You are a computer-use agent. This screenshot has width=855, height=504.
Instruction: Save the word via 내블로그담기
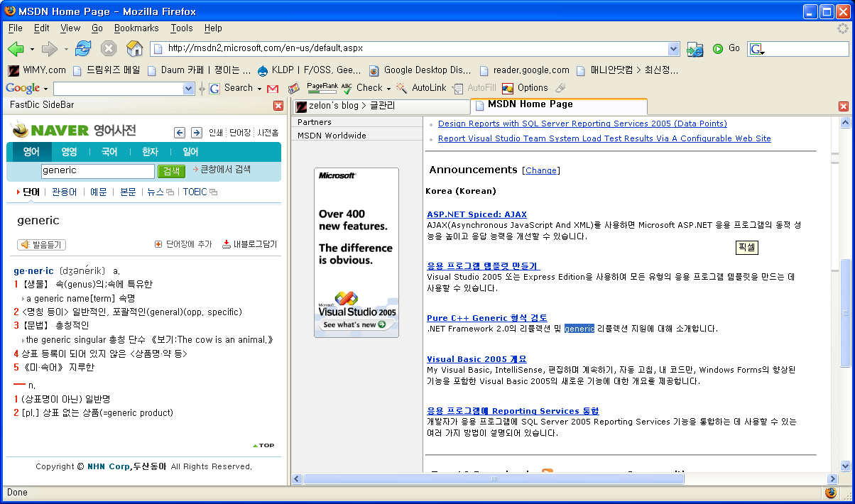click(x=250, y=244)
